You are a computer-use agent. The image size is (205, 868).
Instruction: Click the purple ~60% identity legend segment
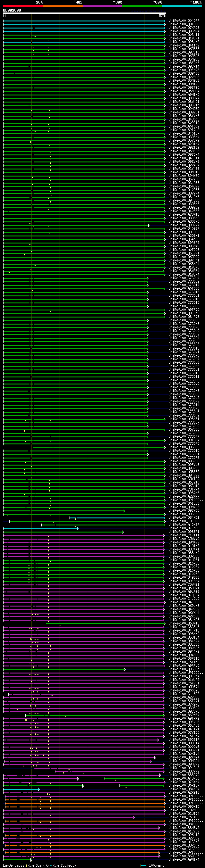(102, 6)
